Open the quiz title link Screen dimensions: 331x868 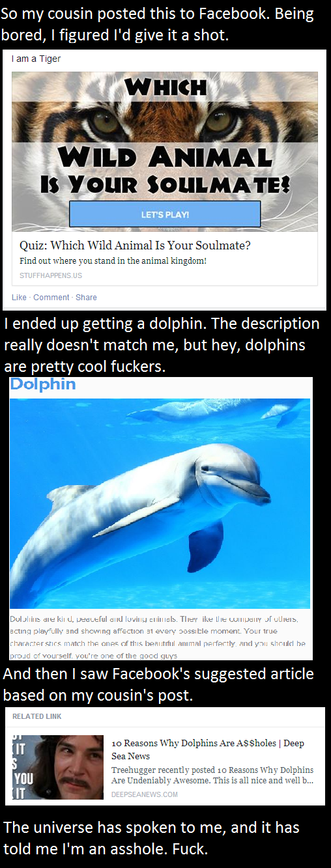tap(135, 245)
